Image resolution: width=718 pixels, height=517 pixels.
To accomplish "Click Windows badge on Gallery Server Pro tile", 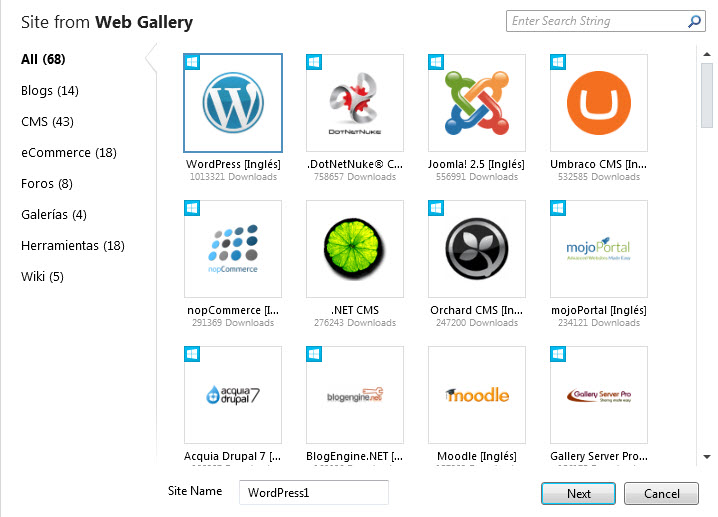I will pyautogui.click(x=558, y=354).
